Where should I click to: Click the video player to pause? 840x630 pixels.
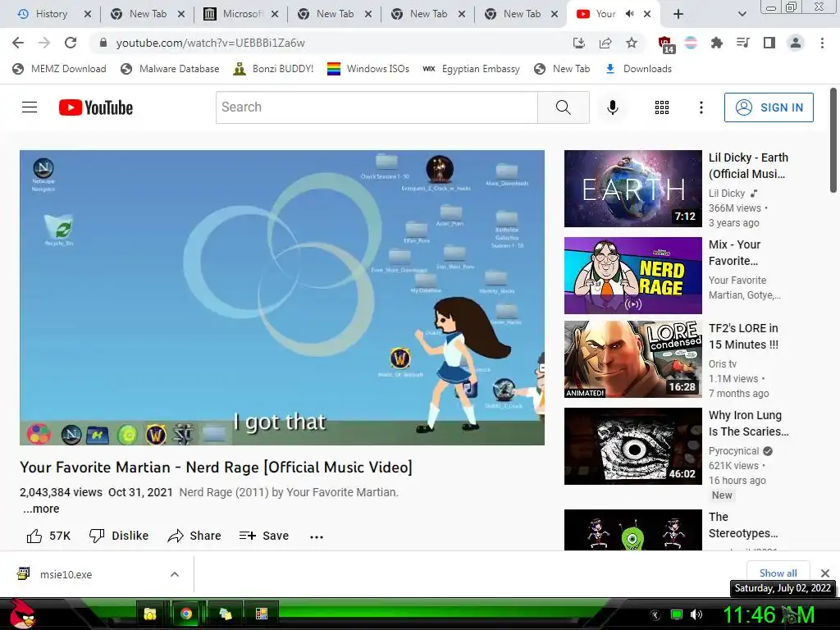282,297
